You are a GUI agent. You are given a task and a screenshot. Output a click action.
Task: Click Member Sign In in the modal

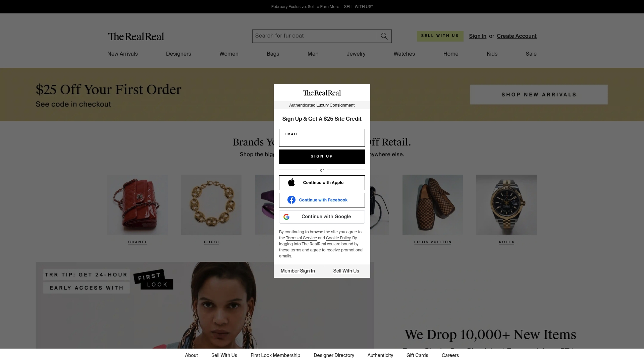[x=298, y=271]
